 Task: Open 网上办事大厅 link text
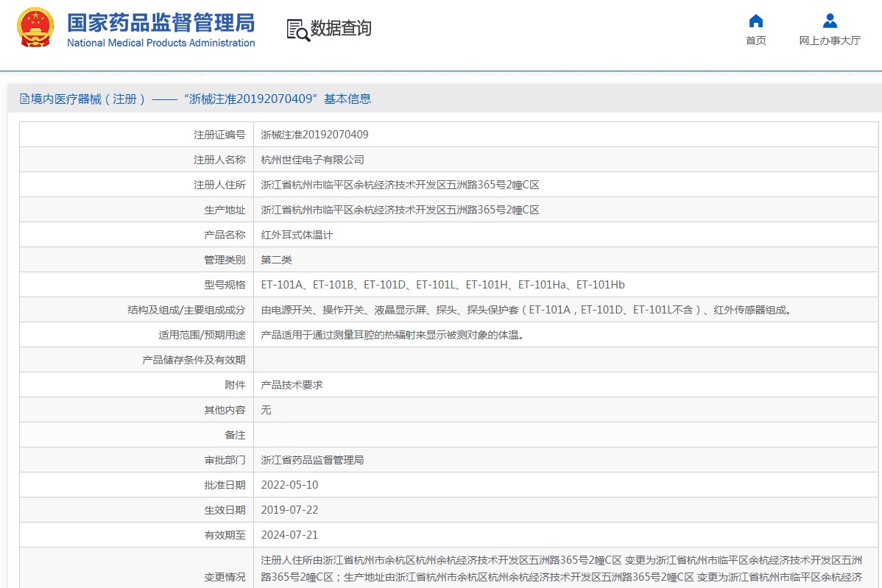point(830,40)
